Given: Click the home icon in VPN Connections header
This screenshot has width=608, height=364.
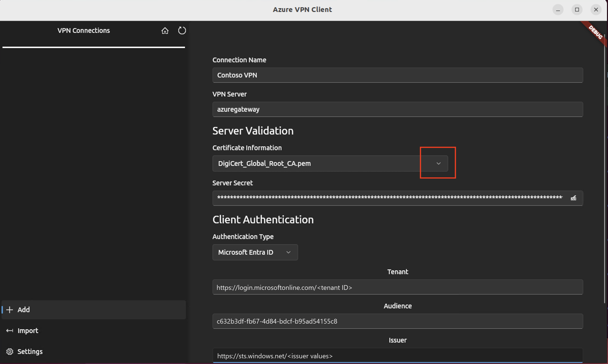Looking at the screenshot, I should click(x=165, y=31).
